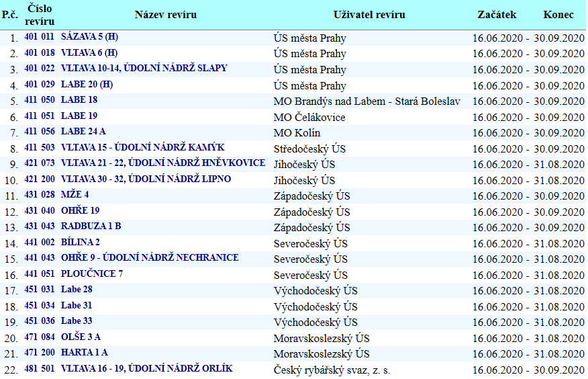The width and height of the screenshot is (588, 379).
Task: Click the VLTAVA 6 (H) link
Action: coord(89,52)
